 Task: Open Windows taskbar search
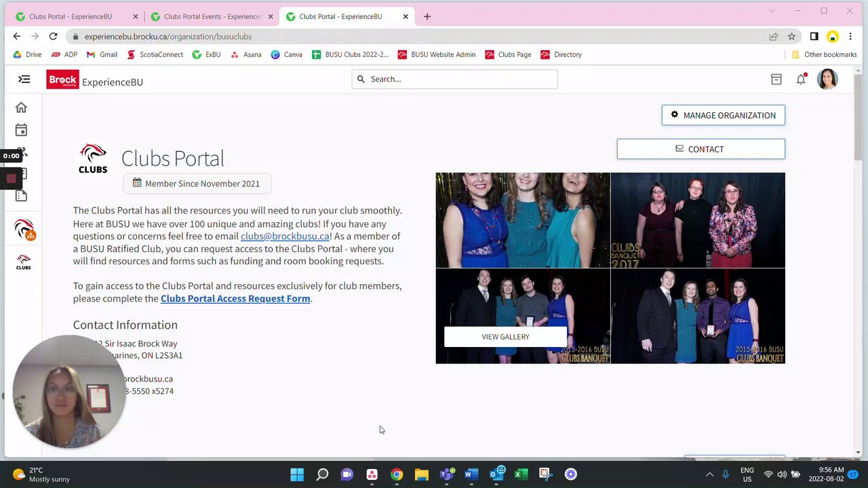point(322,474)
